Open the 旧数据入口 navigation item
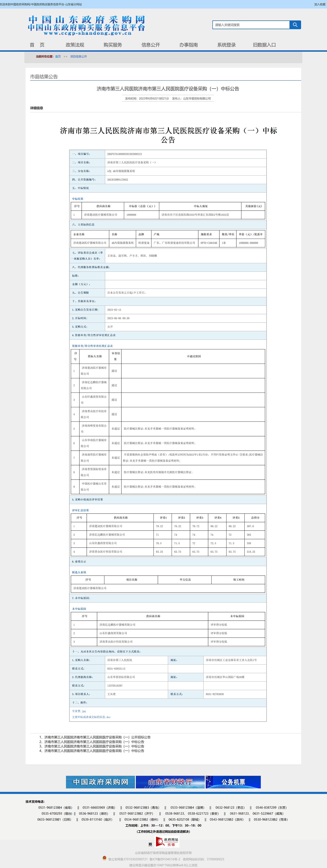327x868 pixels. point(264,45)
